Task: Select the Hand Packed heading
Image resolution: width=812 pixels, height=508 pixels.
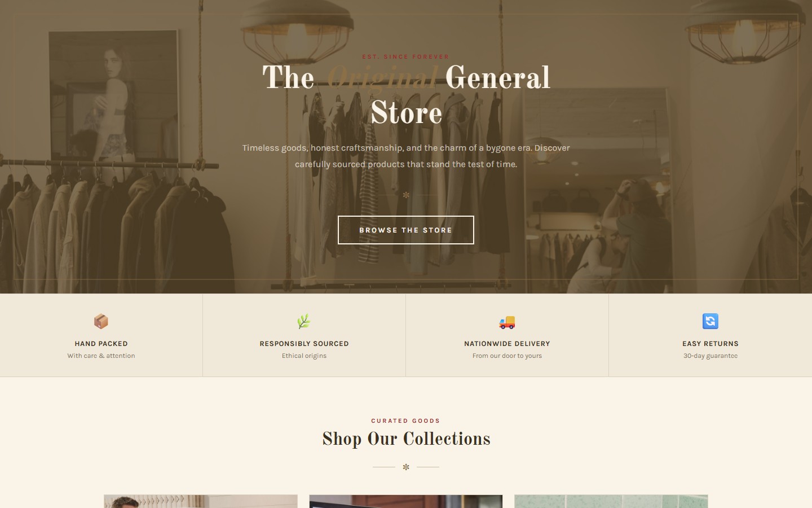Action: (101, 343)
